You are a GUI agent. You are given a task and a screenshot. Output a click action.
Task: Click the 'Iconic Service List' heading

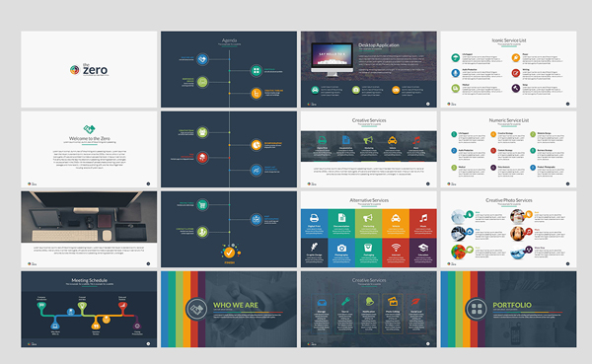coord(508,40)
